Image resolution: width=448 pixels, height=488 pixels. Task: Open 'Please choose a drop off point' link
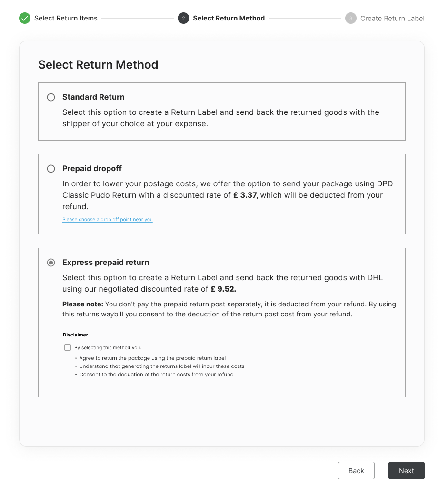(107, 220)
